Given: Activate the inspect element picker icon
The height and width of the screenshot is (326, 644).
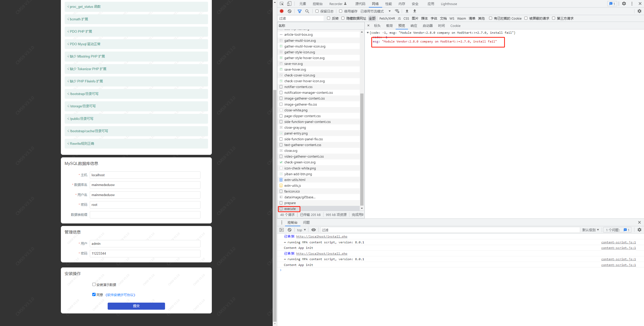Looking at the screenshot, I should 282,4.
